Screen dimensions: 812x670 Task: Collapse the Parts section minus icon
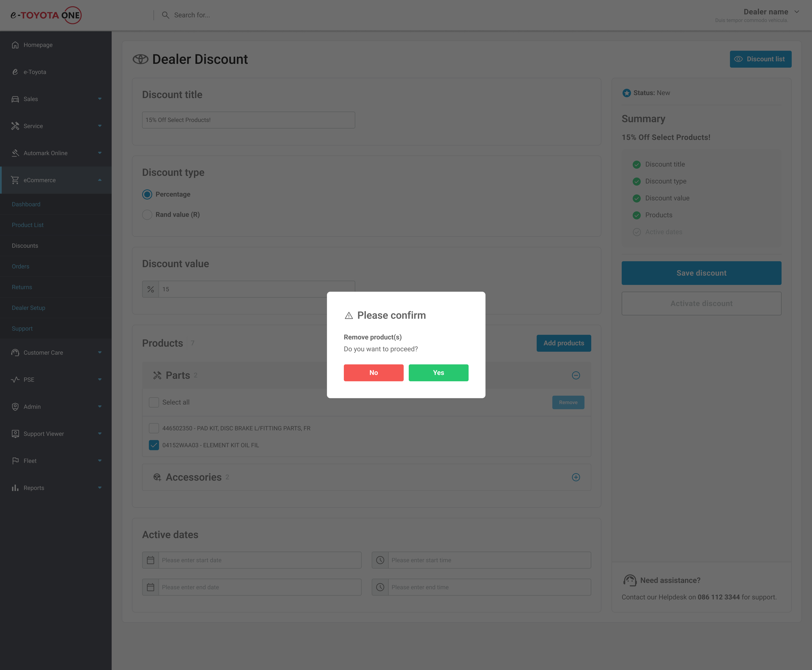point(576,376)
